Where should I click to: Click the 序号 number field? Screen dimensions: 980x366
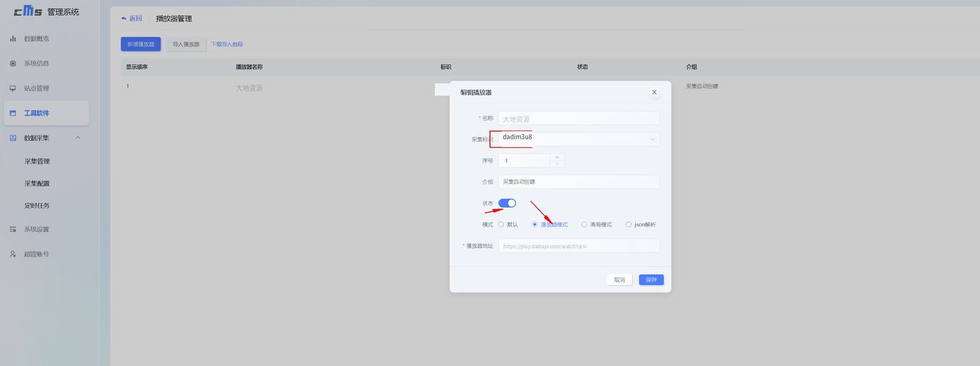click(524, 161)
